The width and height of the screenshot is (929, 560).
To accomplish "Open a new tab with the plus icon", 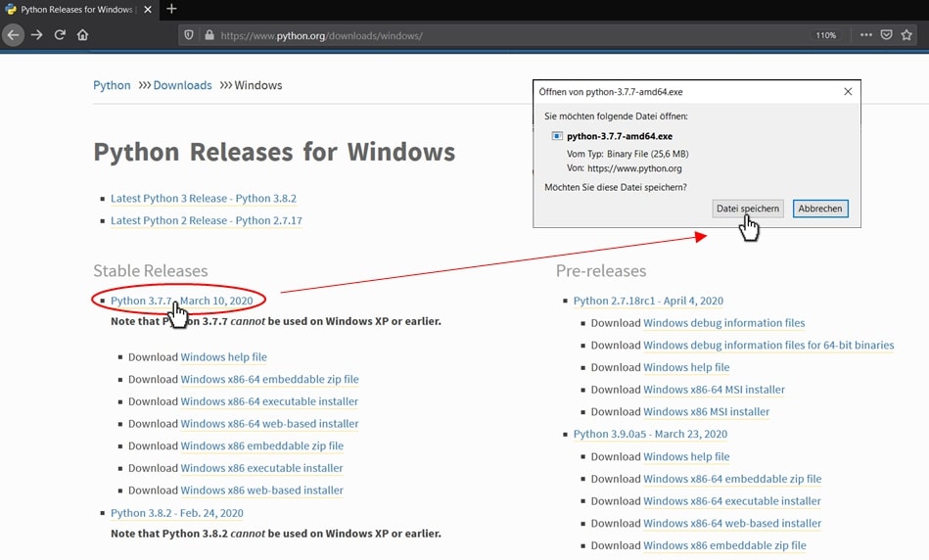I will [172, 9].
